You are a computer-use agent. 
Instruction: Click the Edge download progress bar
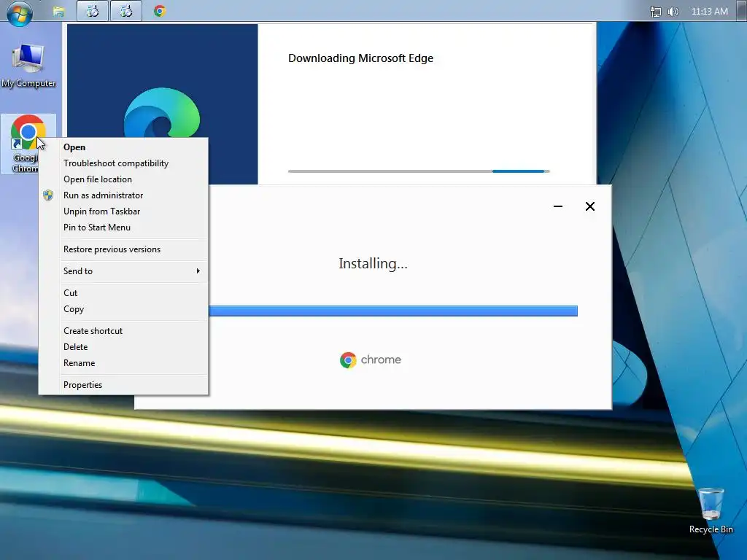[419, 171]
